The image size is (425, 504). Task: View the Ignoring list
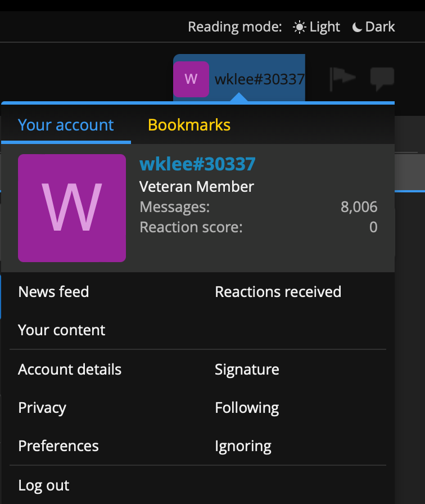(243, 446)
